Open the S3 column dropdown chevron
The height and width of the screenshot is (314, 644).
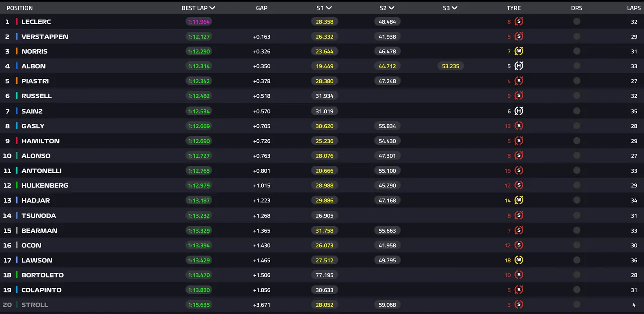[454, 8]
